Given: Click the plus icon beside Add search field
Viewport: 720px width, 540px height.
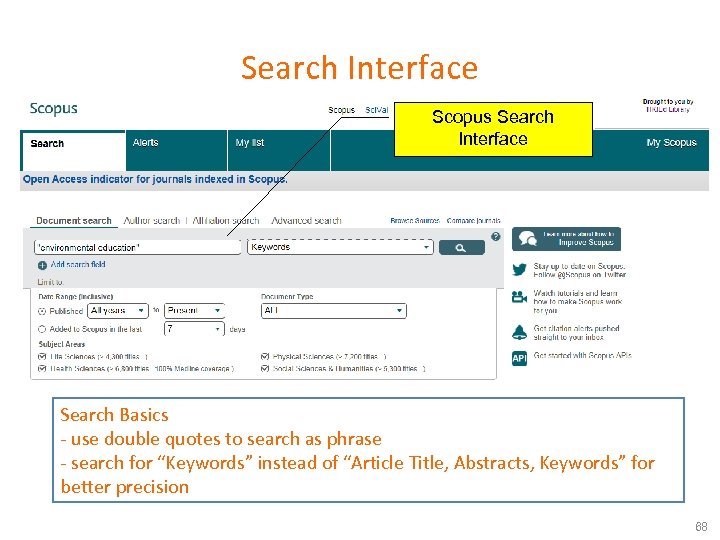Looking at the screenshot, I should click(x=42, y=265).
